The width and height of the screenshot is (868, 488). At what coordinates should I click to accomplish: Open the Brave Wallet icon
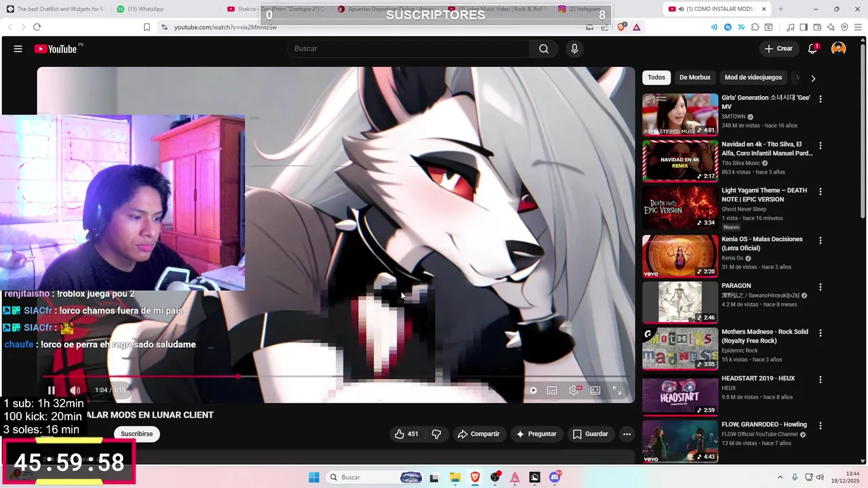[x=817, y=27]
